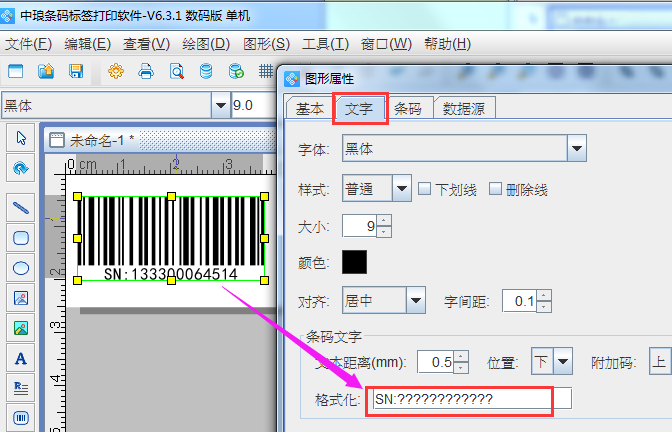Image resolution: width=672 pixels, height=432 pixels.
Task: Open document settings gear icon
Action: (x=116, y=71)
